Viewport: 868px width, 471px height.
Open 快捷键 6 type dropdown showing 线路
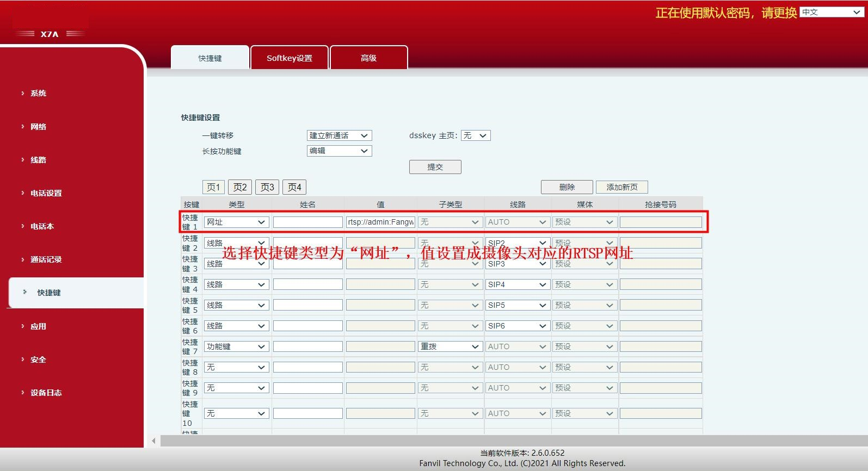click(x=236, y=326)
